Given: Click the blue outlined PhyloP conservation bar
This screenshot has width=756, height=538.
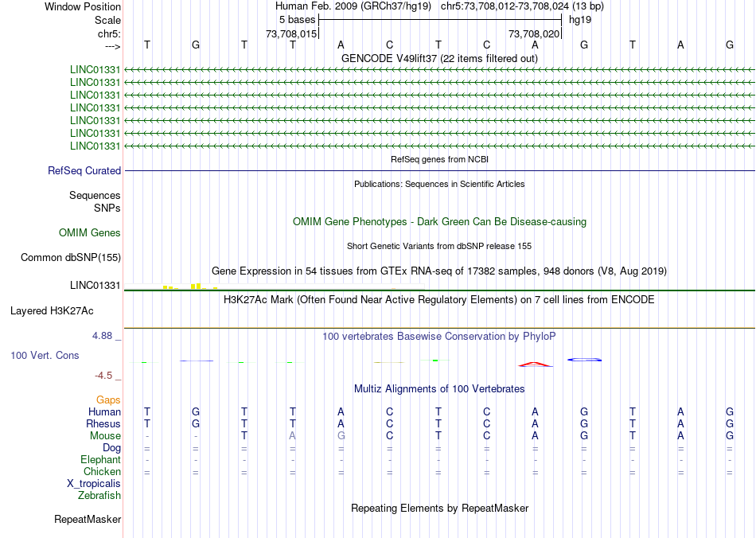Looking at the screenshot, I should pos(584,360).
